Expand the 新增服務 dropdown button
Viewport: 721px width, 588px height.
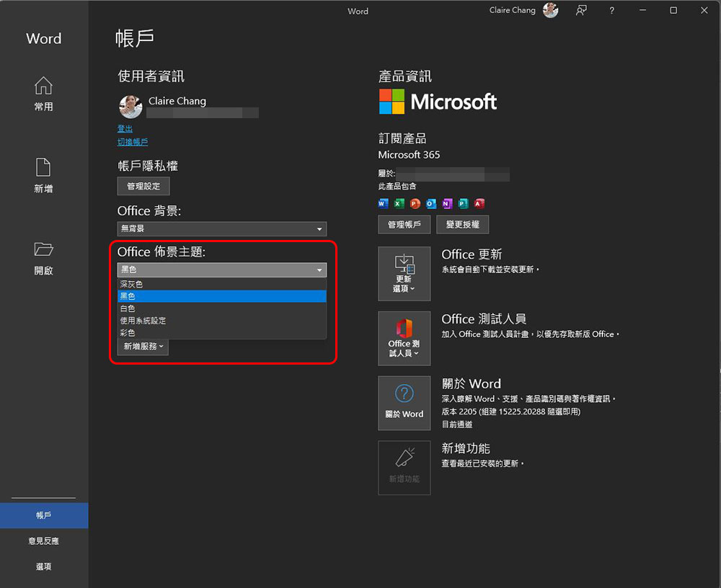[x=143, y=347]
